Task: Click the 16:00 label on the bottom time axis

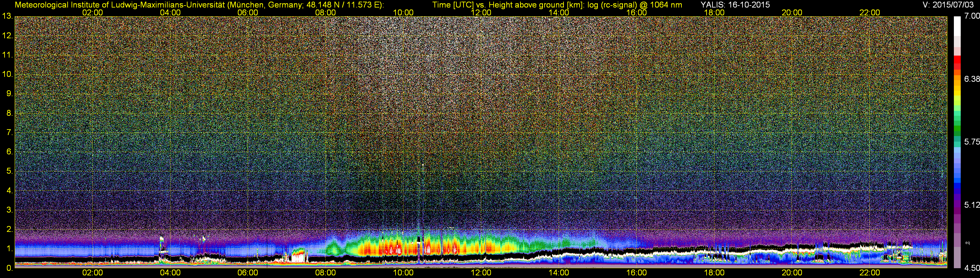Action: [x=636, y=273]
